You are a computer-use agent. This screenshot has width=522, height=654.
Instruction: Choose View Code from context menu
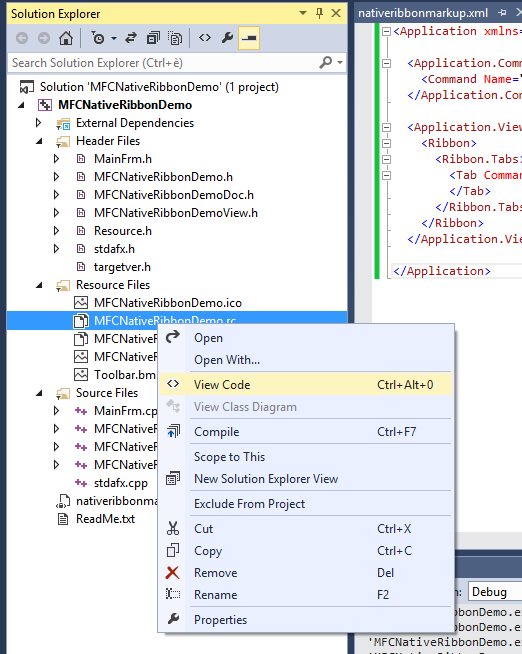(306, 385)
